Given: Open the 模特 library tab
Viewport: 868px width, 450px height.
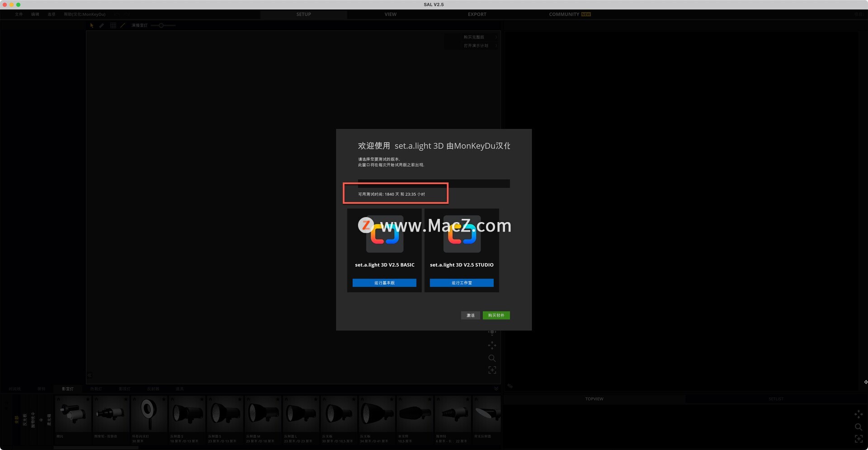Looking at the screenshot, I should pos(41,389).
